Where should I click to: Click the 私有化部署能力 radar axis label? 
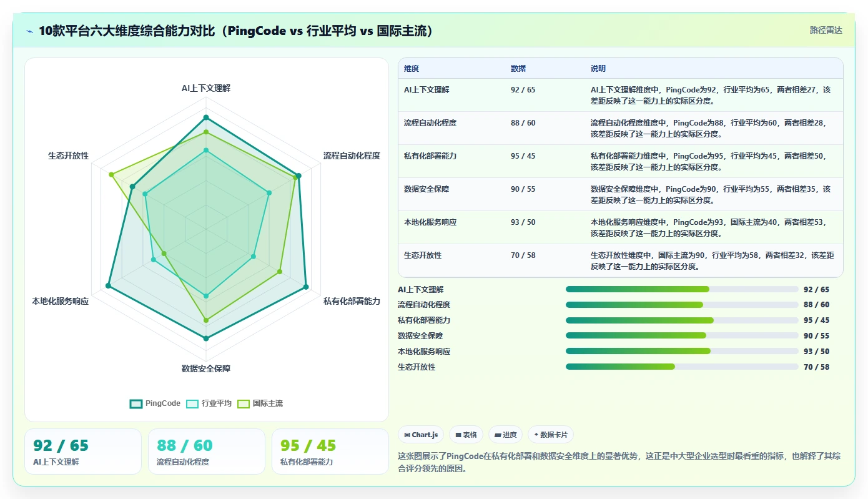point(352,301)
